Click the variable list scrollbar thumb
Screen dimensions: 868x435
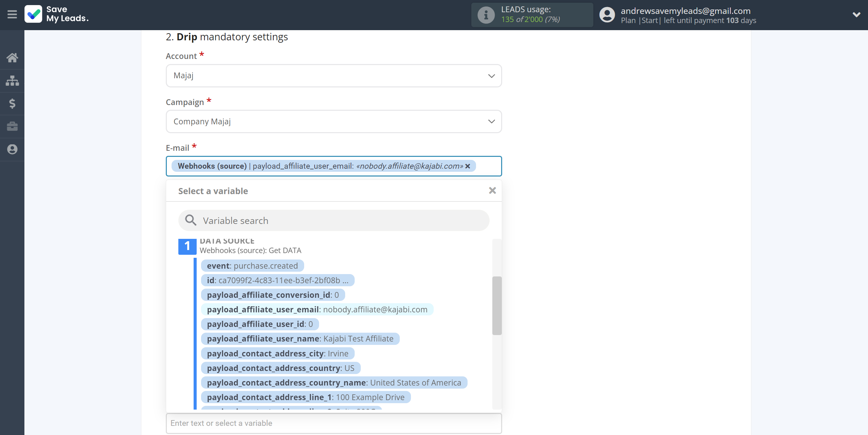(x=497, y=306)
